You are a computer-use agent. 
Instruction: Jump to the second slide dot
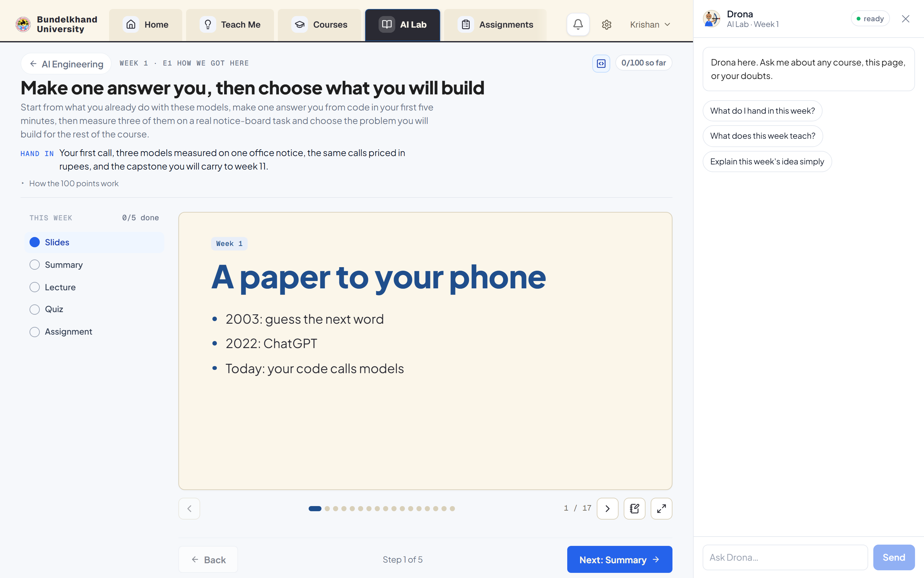point(327,508)
